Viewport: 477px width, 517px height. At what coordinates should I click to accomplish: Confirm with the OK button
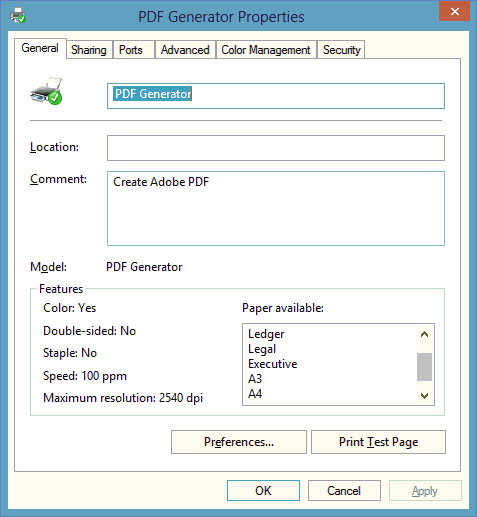263,491
